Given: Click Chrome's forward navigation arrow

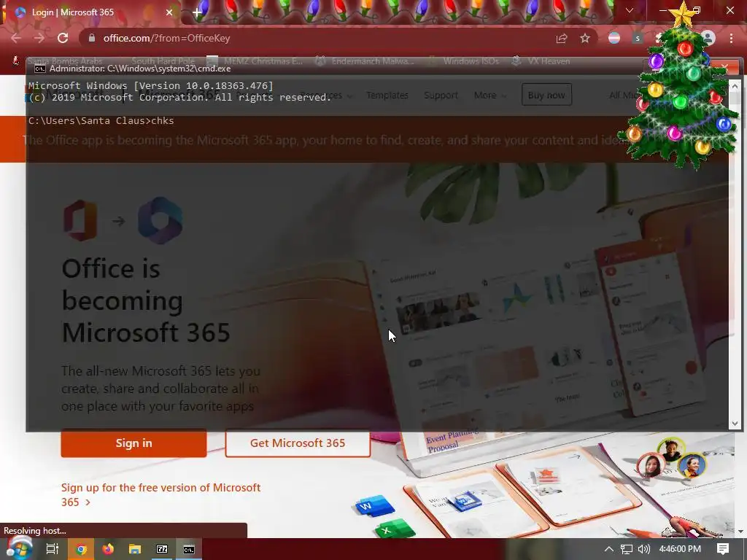Looking at the screenshot, I should click(x=39, y=38).
